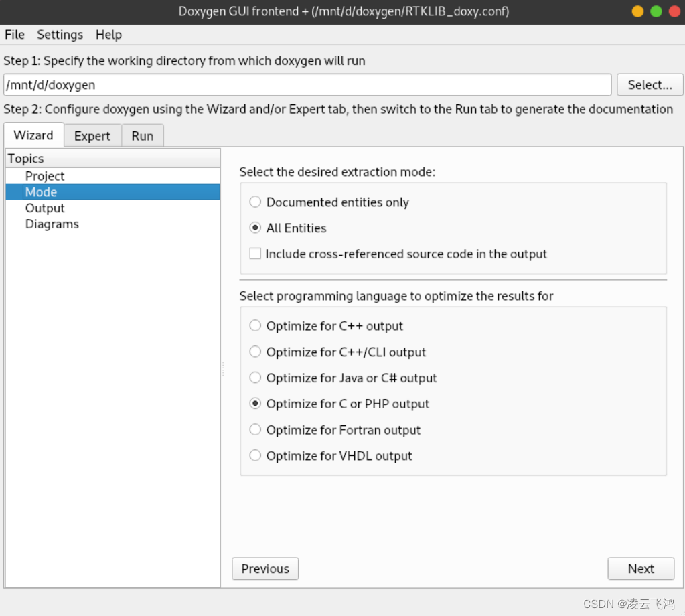This screenshot has height=616, width=685.
Task: Choose Optimize for C++ output
Action: 255,326
